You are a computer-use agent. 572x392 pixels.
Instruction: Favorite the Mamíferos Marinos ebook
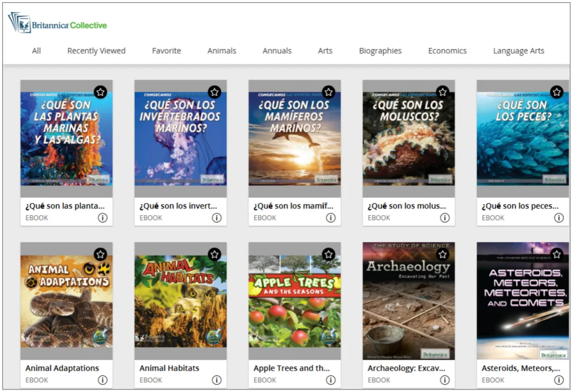click(329, 92)
